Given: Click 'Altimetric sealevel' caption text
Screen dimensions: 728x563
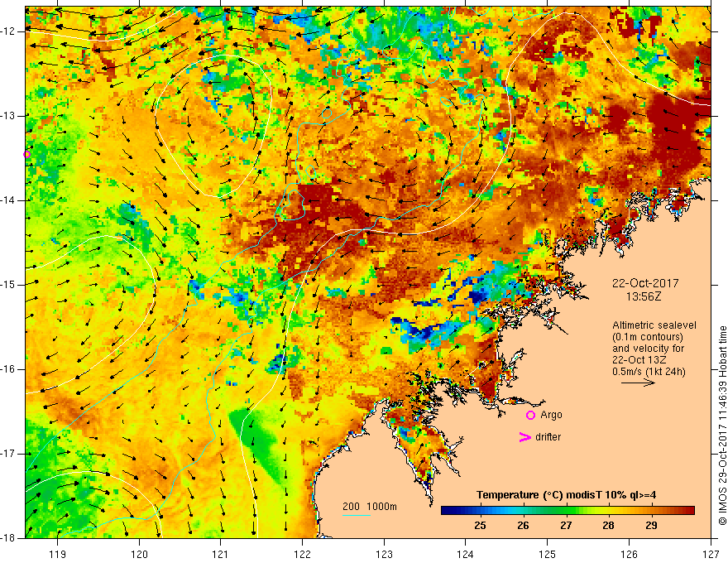Looking at the screenshot, I should [654, 325].
